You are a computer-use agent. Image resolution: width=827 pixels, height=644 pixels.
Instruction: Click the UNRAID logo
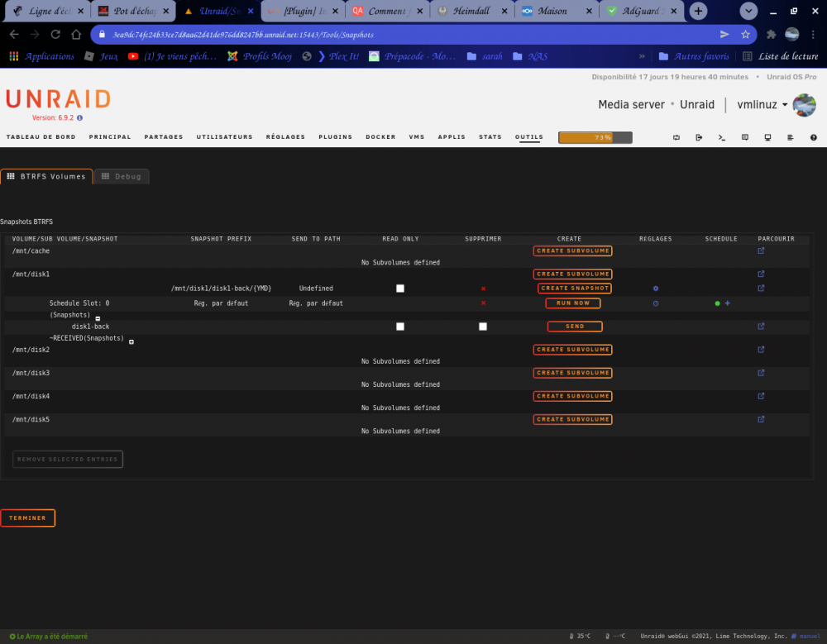click(x=59, y=99)
